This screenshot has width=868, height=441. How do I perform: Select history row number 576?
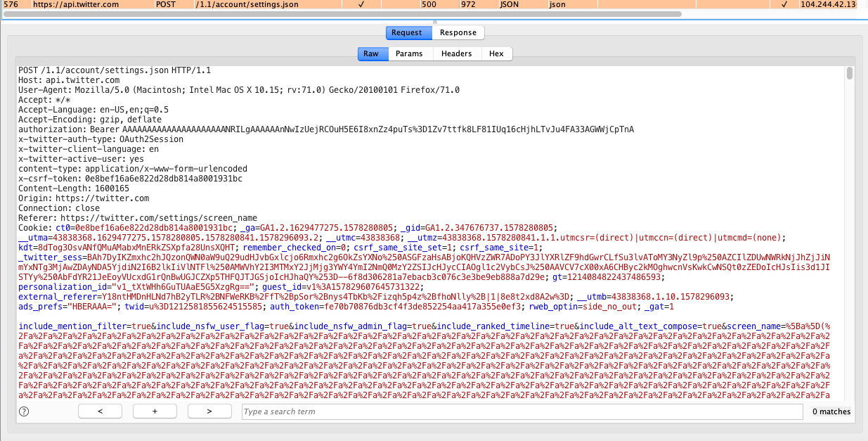pyautogui.click(x=11, y=4)
